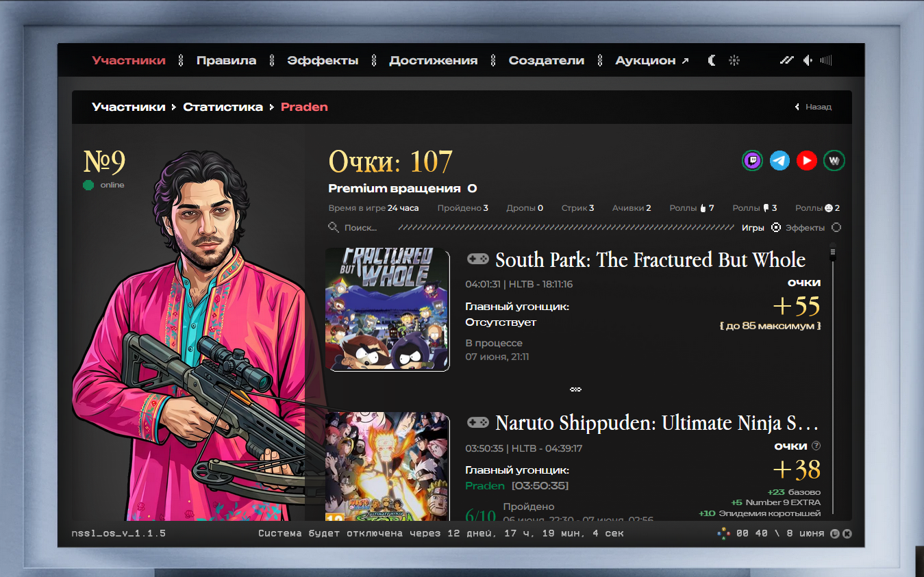The height and width of the screenshot is (577, 924).
Task: Click the до 85 максимум label
Action: point(771,326)
